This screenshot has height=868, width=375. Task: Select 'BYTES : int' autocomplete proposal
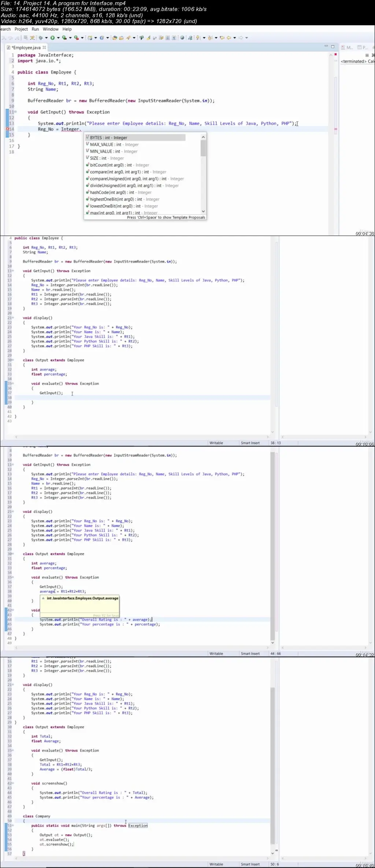pos(135,138)
